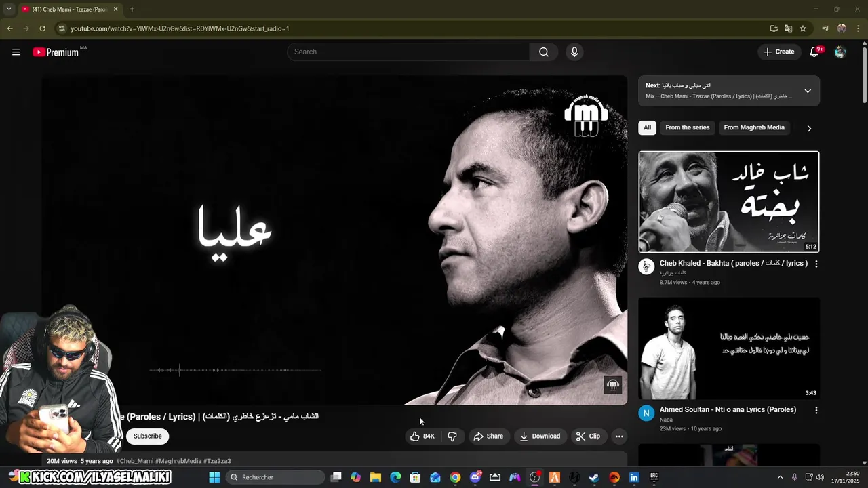This screenshot has height=488, width=868.
Task: Open the Ahmed Soultan video thumbnail
Action: [x=729, y=348]
